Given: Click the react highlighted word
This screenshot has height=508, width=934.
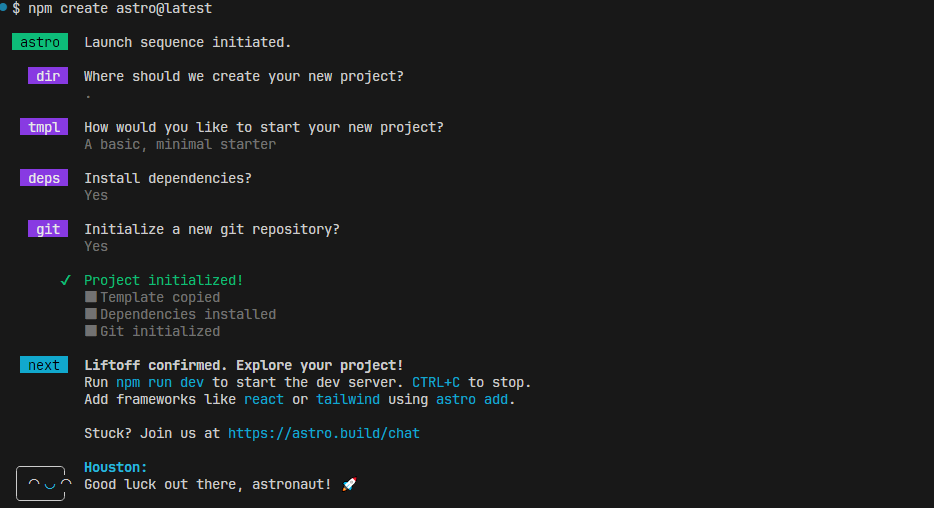Looking at the screenshot, I should (x=264, y=399).
